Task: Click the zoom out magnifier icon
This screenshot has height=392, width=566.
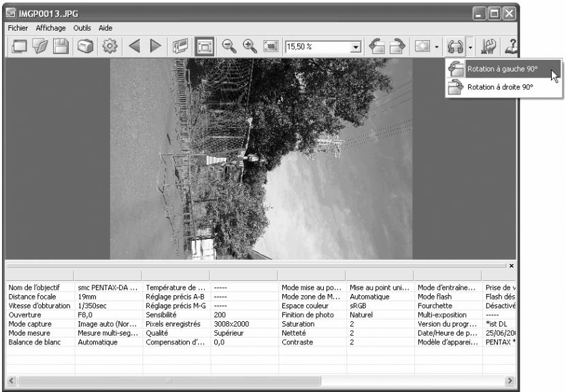Action: coord(229,46)
